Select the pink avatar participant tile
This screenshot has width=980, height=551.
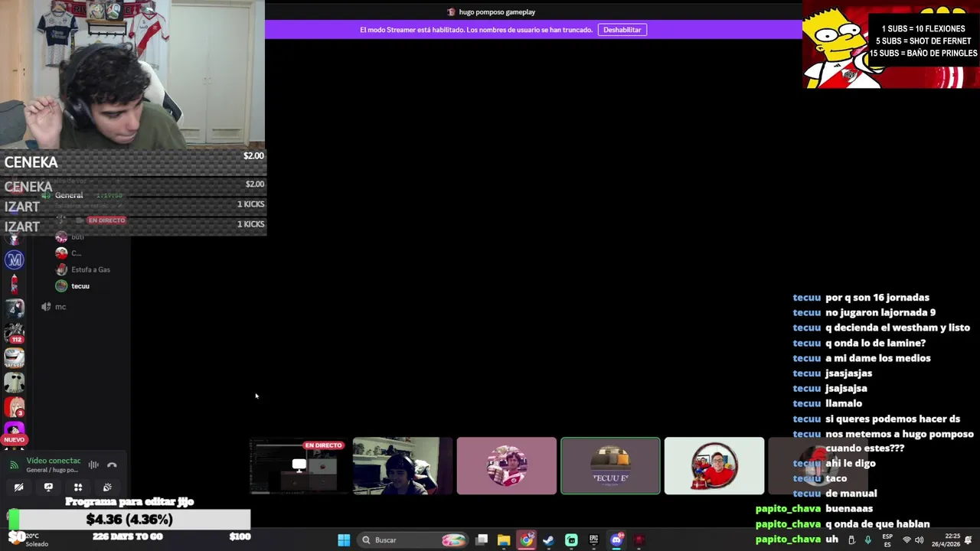(x=507, y=466)
